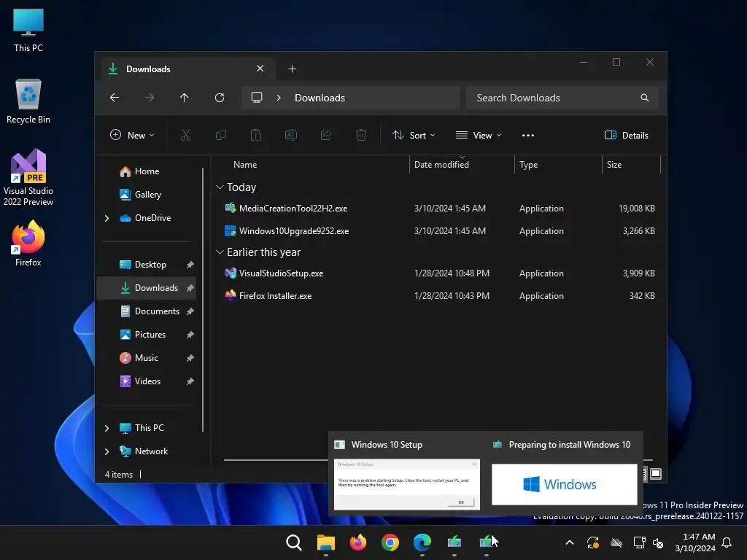Expand OneDrive in navigation pane

tap(107, 218)
